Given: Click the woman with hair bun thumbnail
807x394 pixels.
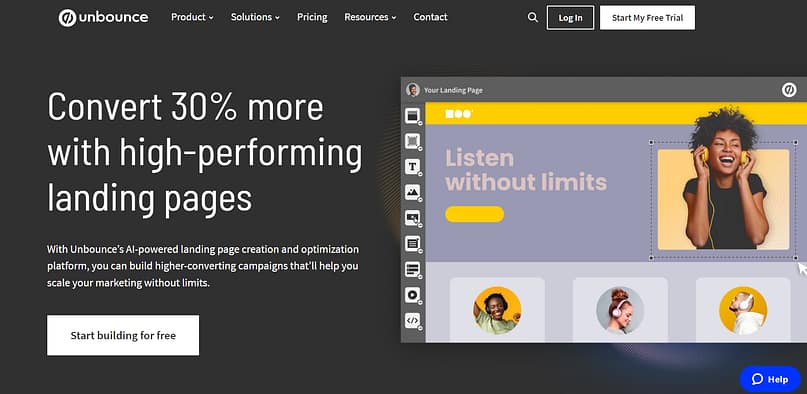Looking at the screenshot, I should point(620,310).
